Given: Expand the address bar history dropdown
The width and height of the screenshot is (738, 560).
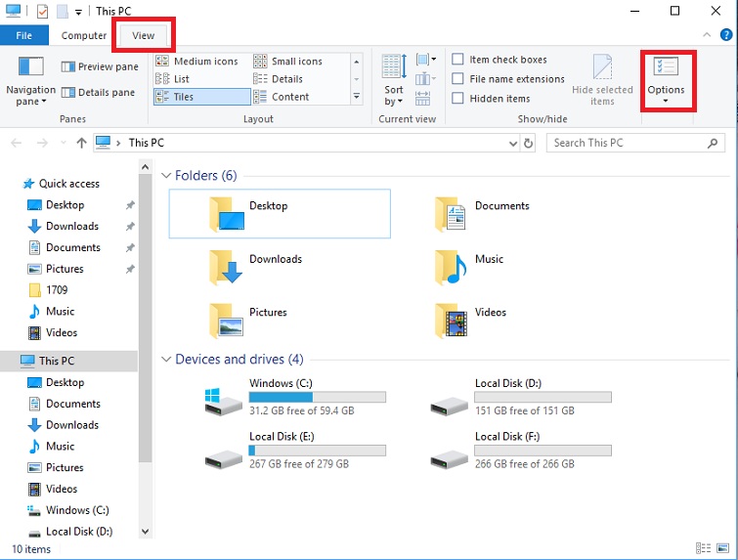Looking at the screenshot, I should click(513, 143).
